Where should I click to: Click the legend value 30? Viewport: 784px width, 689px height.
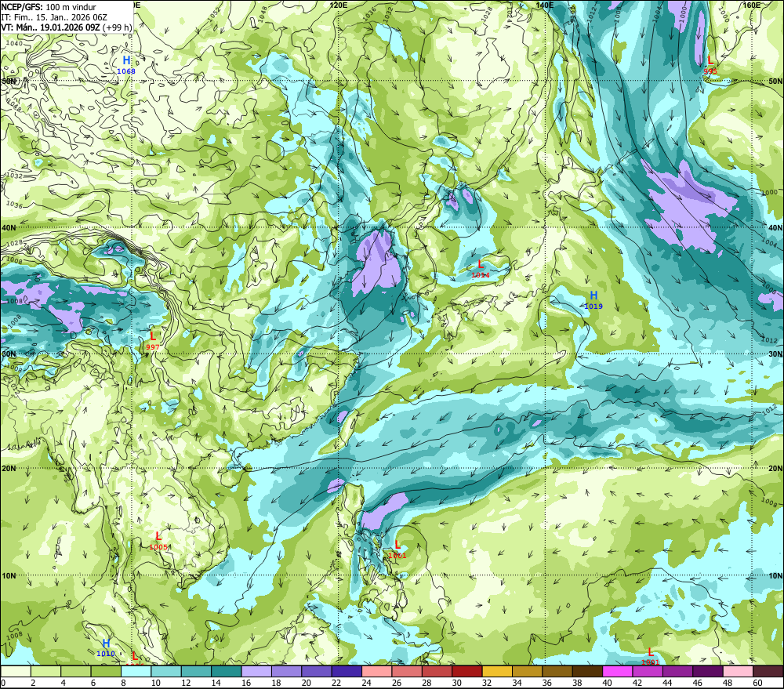coord(456,683)
